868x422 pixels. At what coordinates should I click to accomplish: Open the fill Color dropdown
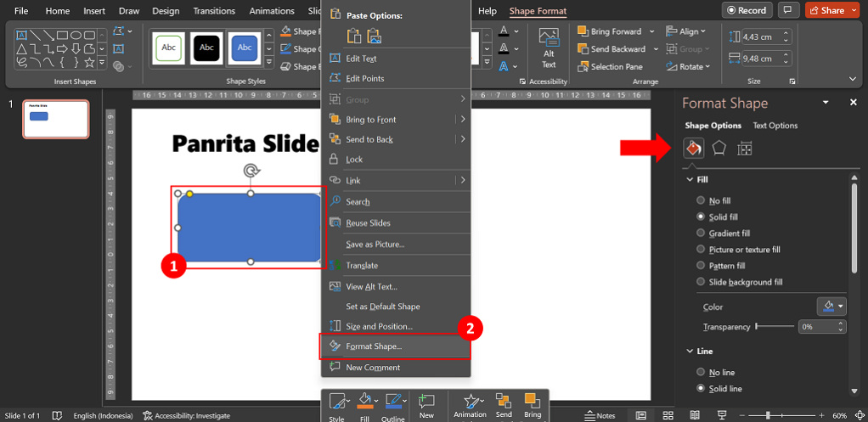tap(831, 306)
